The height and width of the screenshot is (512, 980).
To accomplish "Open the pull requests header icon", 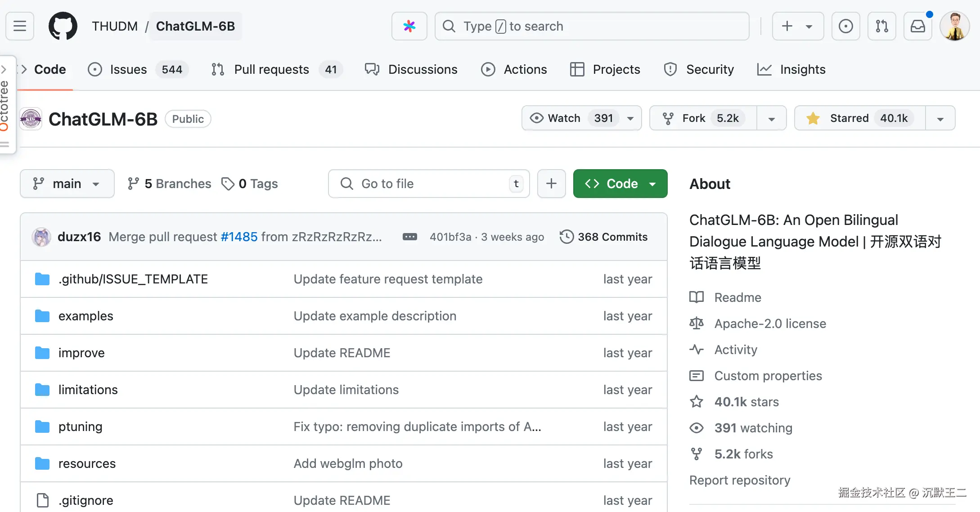I will pyautogui.click(x=881, y=26).
